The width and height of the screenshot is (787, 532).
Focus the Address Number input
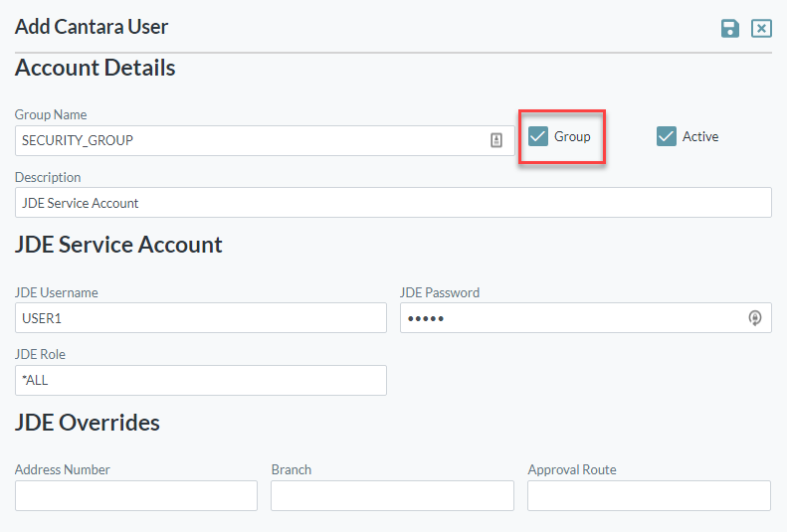(x=136, y=495)
